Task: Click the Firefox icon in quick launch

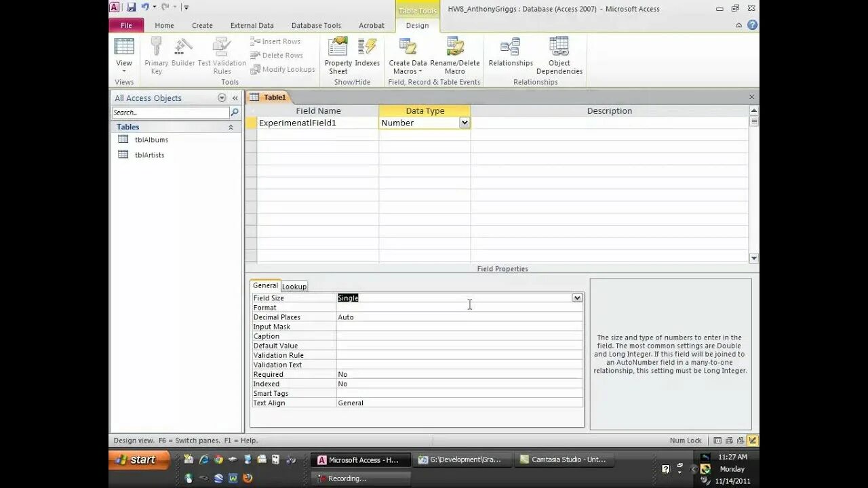Action: (248, 478)
